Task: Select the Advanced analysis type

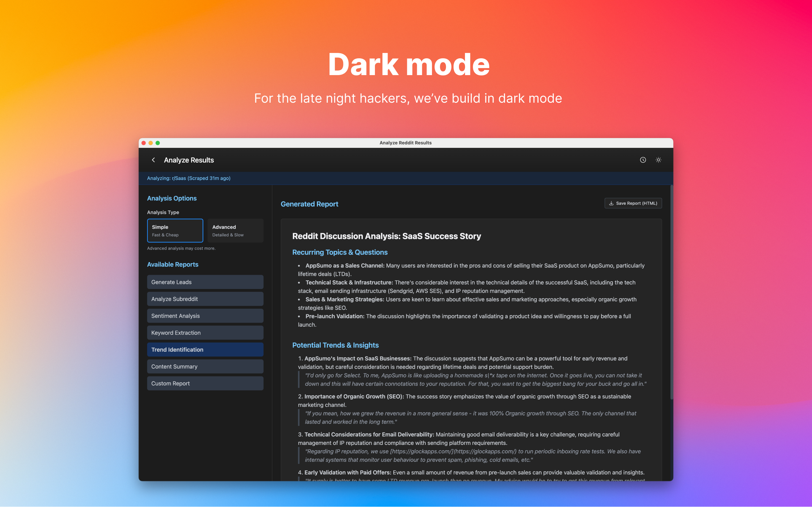Action: click(x=235, y=230)
